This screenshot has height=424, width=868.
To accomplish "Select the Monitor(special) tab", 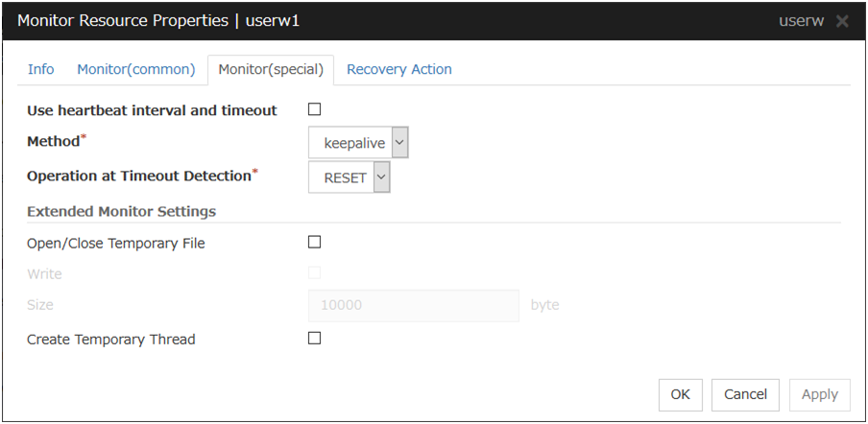I will coord(271,70).
